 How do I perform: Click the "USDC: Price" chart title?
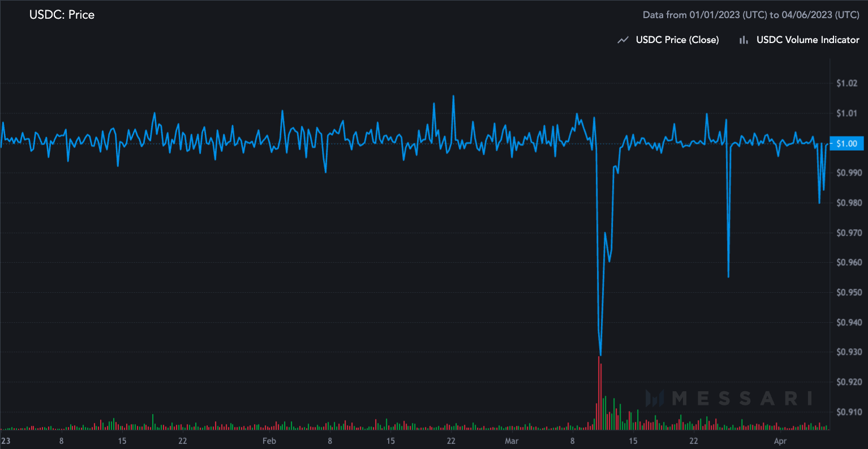tap(62, 15)
